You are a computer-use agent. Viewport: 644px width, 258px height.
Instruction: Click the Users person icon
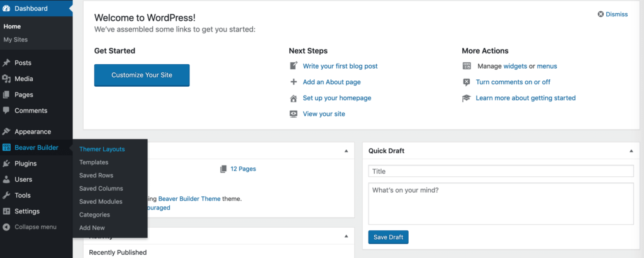pos(6,179)
